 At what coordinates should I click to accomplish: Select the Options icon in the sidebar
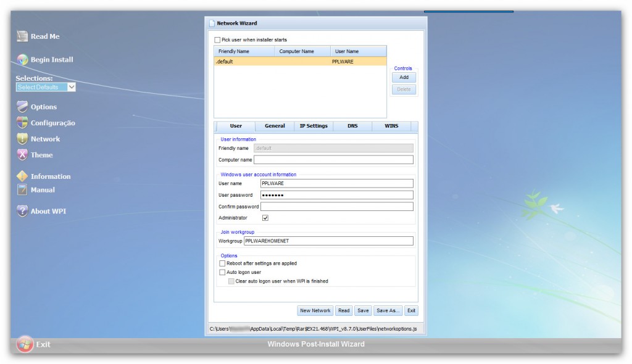point(22,107)
